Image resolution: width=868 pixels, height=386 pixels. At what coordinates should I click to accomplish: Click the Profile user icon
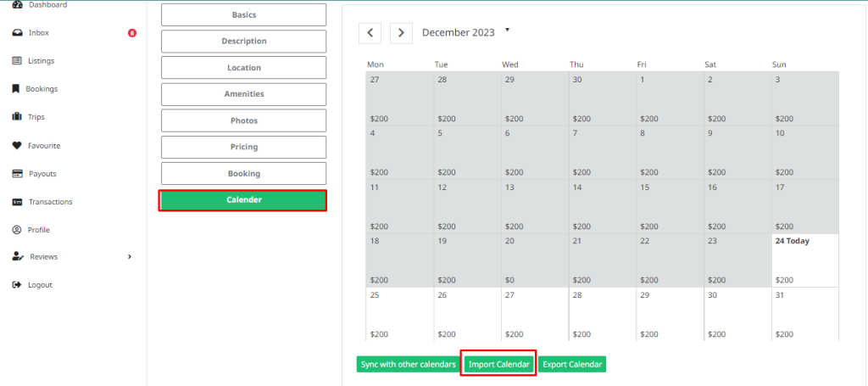[17, 230]
